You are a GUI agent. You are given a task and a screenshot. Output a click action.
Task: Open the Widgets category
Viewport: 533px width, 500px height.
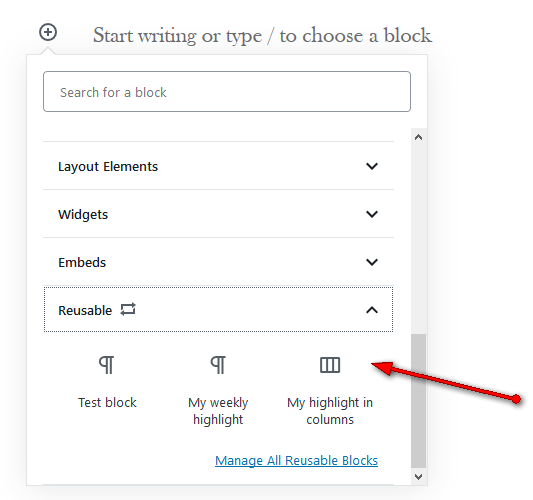(218, 214)
